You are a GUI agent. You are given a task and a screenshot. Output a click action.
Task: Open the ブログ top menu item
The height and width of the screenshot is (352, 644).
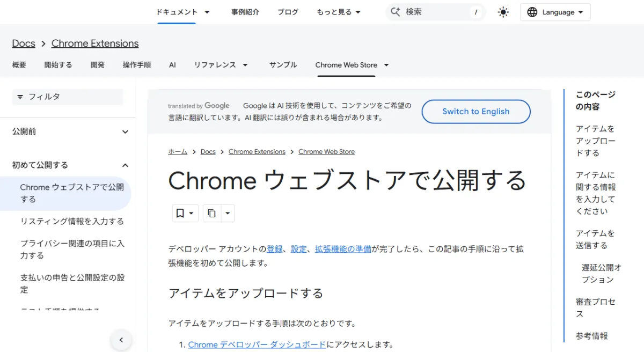tap(288, 12)
